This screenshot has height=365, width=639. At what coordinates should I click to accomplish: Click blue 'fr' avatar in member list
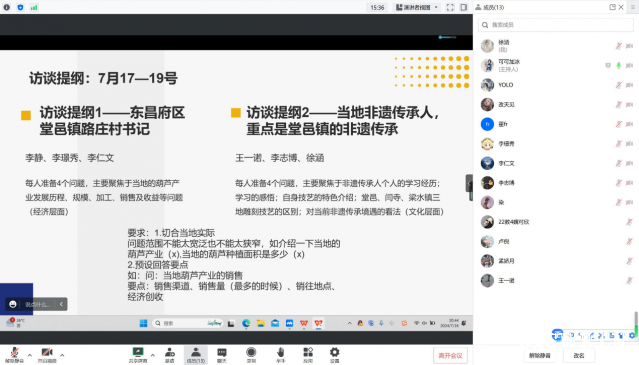pyautogui.click(x=487, y=124)
